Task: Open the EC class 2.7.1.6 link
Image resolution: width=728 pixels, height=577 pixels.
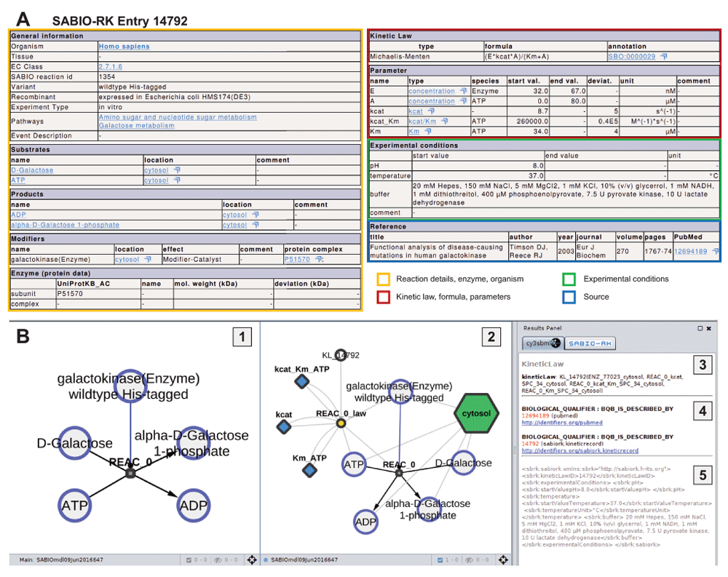Action: (x=111, y=67)
